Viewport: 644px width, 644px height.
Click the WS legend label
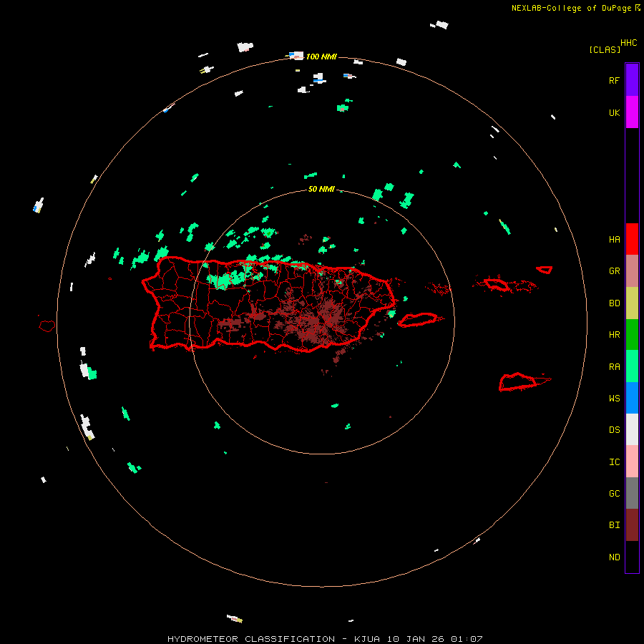click(614, 398)
